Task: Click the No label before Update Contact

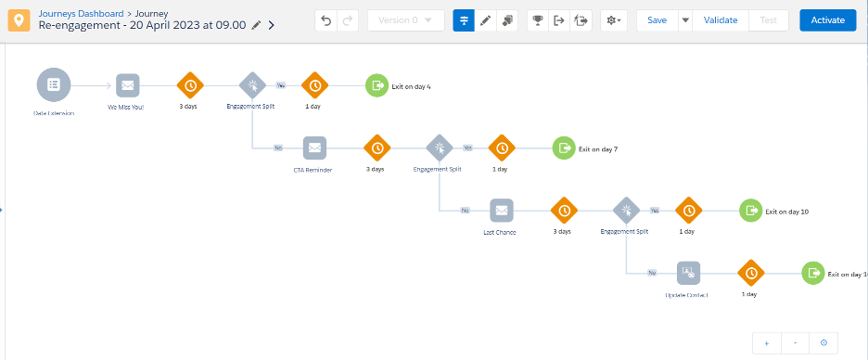Action: (x=653, y=273)
